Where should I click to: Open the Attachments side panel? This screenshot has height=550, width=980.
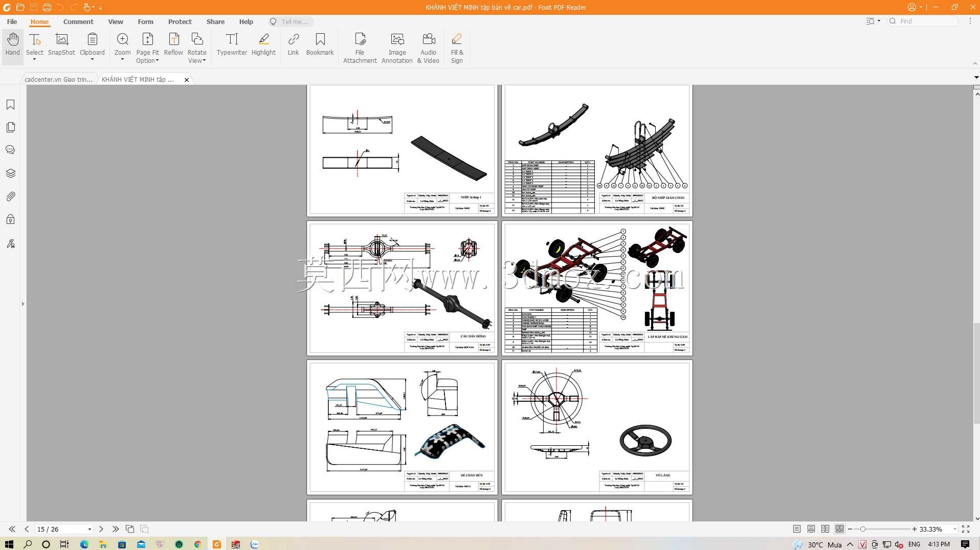[10, 196]
